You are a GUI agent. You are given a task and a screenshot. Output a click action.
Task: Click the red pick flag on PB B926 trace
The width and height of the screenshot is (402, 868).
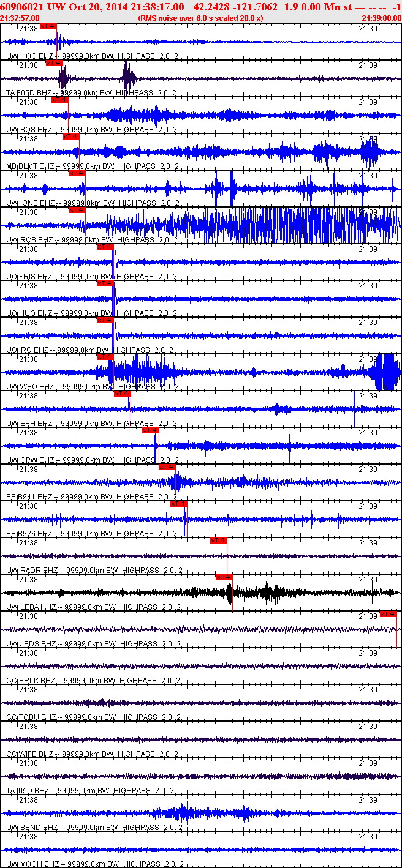coord(178,503)
